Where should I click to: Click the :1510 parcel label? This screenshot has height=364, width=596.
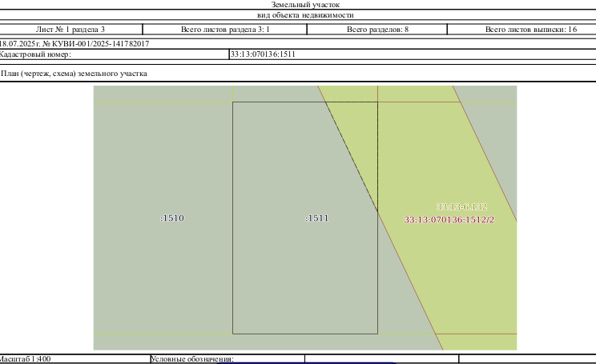tap(172, 218)
